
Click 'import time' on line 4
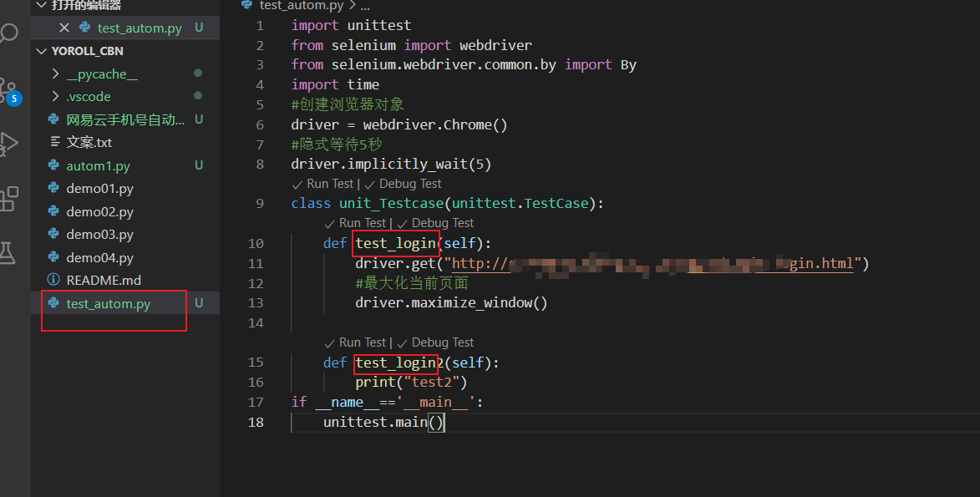(335, 85)
